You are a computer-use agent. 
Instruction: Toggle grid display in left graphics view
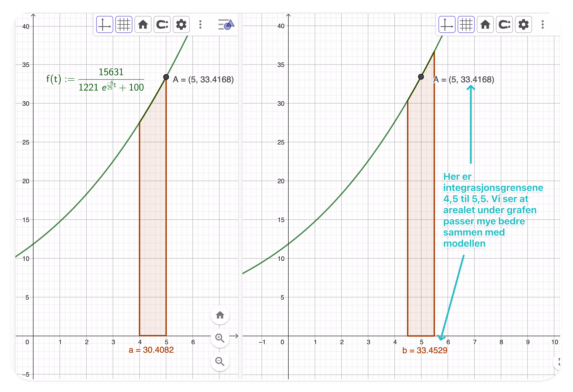[x=124, y=25]
